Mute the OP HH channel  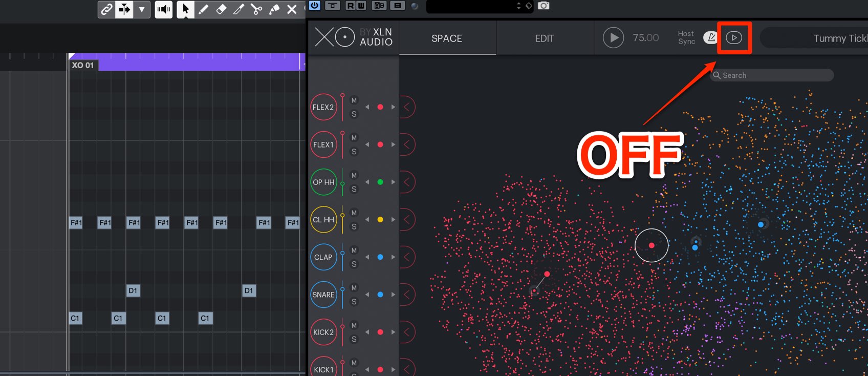354,175
